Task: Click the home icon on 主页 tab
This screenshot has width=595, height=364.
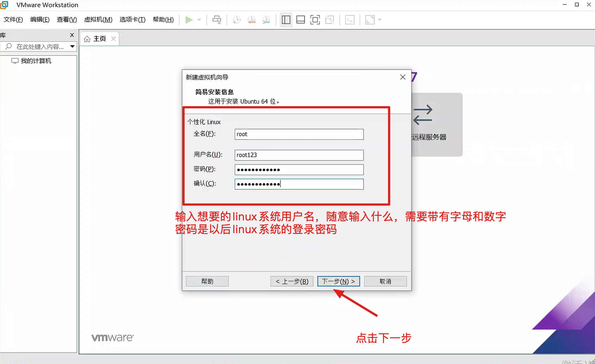Action: [87, 39]
